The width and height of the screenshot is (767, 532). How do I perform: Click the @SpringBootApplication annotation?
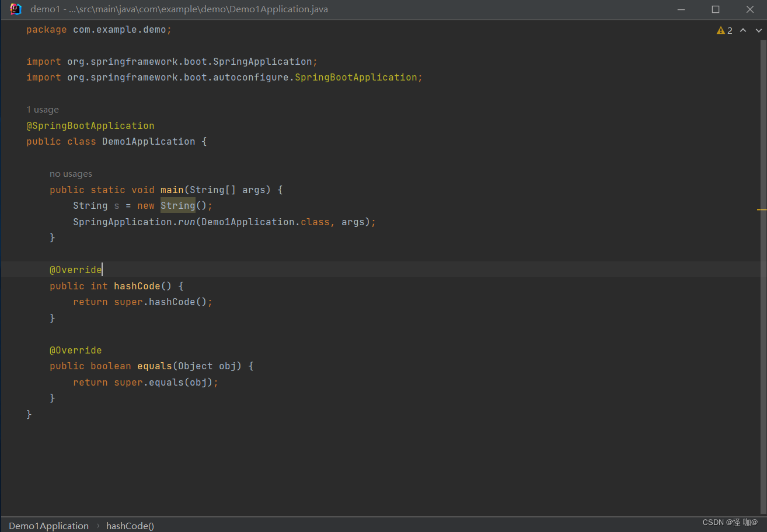pos(90,125)
